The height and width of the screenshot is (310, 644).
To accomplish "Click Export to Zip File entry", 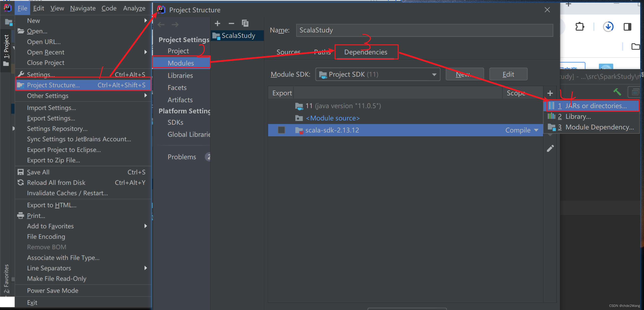I will coord(83,160).
